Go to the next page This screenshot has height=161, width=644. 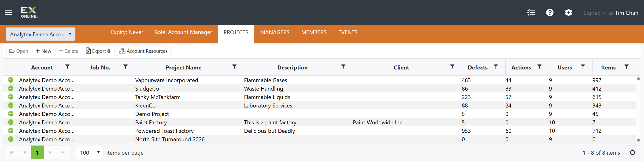click(50, 152)
